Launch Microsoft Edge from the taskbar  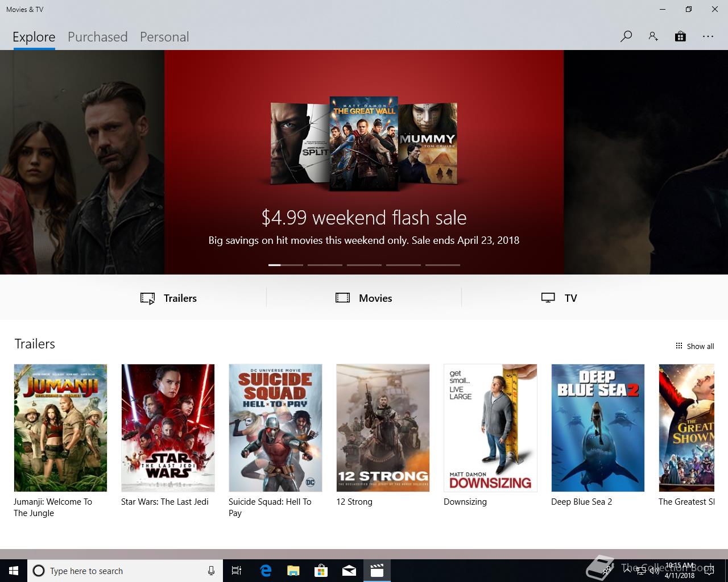[x=266, y=571]
